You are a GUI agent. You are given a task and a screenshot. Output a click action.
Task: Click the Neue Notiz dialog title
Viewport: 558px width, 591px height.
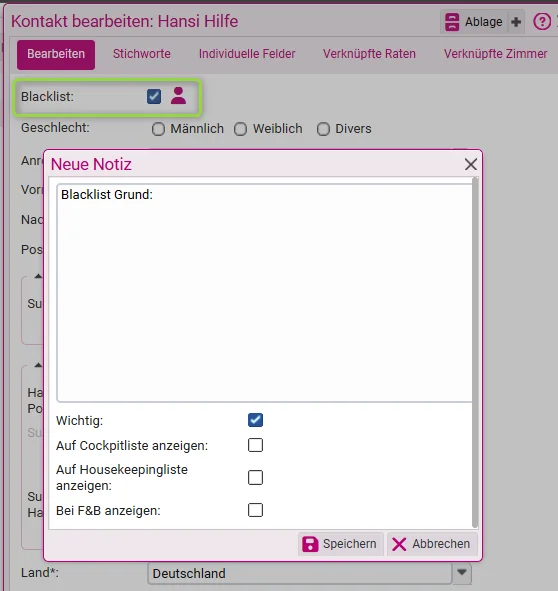coord(91,164)
